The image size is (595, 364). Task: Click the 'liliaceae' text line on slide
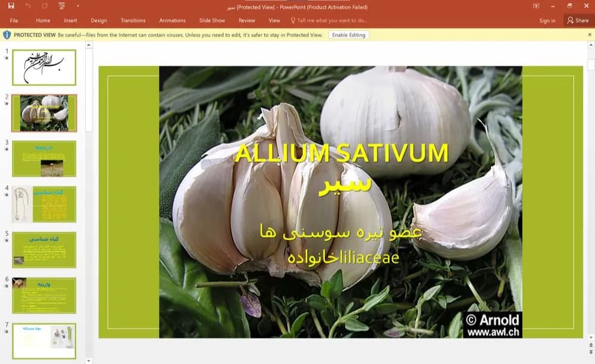coord(343,258)
